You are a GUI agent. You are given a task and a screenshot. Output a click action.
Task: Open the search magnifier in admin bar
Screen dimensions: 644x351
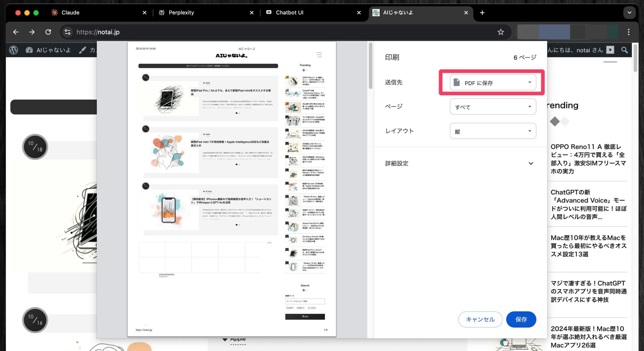(624, 50)
